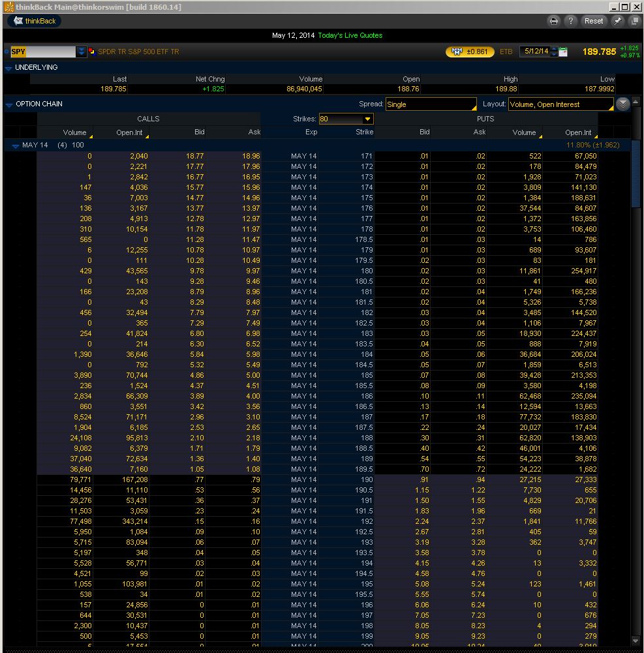The width and height of the screenshot is (644, 653).
Task: Open the Layout dropdown showing Volume, Open Interest
Action: tap(561, 104)
